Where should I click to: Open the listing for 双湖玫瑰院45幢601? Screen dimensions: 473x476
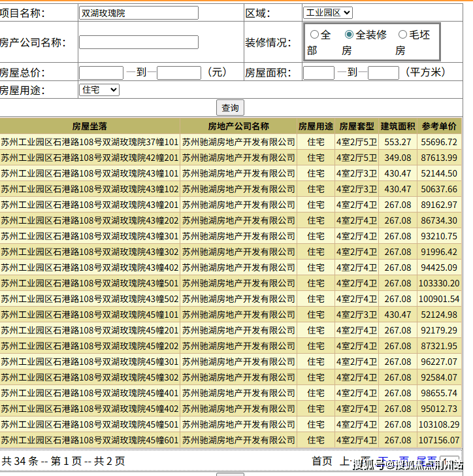pyautogui.click(x=90, y=440)
